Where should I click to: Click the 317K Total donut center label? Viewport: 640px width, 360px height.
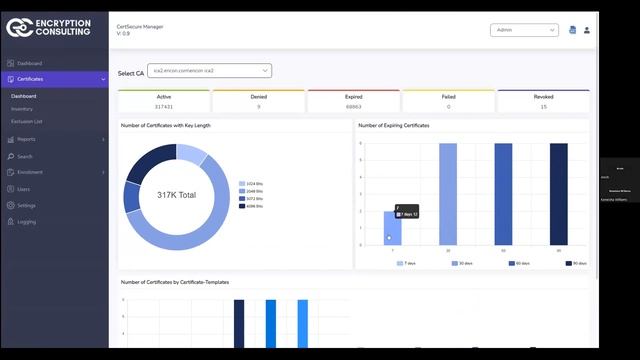[x=177, y=195]
